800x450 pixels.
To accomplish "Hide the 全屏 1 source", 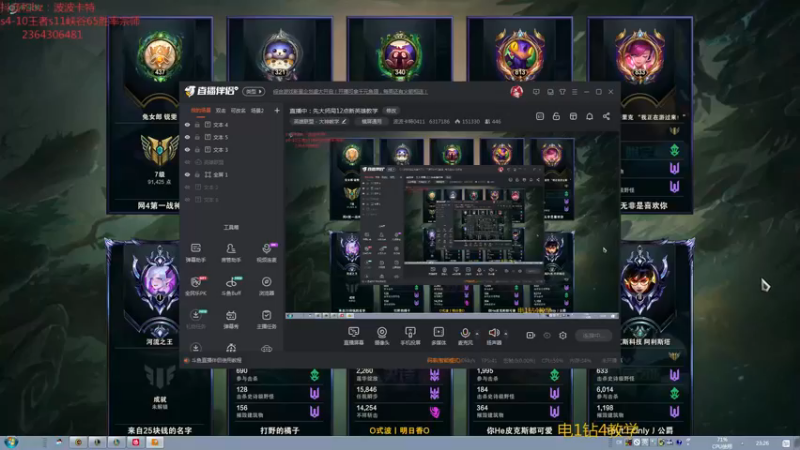I will (x=187, y=174).
